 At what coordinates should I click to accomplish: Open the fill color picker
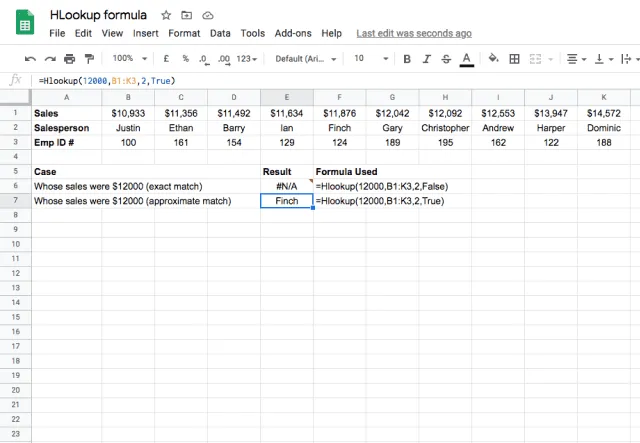point(493,58)
